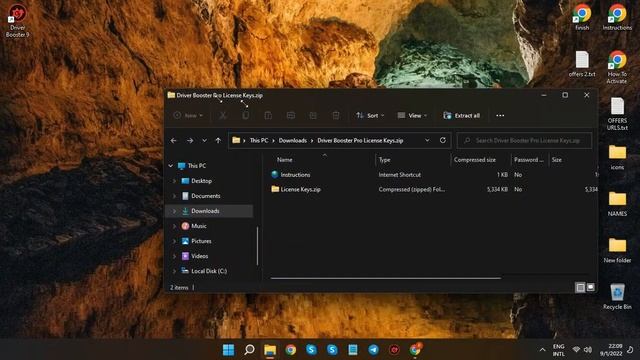
Task: Open the clock and date flyout
Action: [611, 350]
